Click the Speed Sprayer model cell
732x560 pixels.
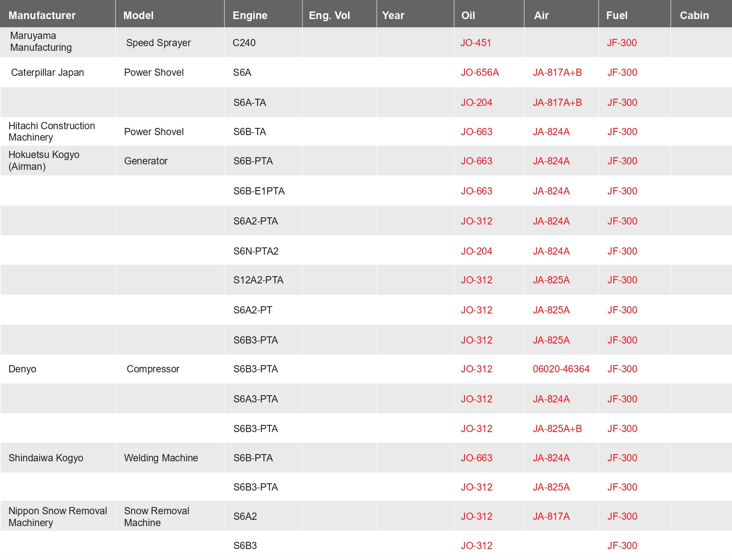pos(158,43)
